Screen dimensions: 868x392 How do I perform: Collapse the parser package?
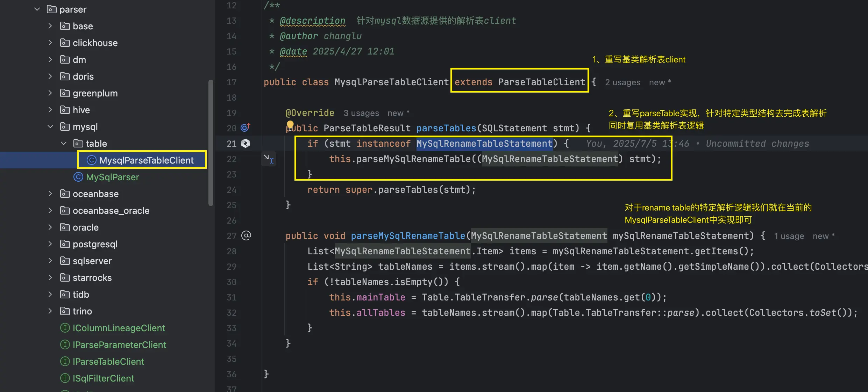coord(37,9)
